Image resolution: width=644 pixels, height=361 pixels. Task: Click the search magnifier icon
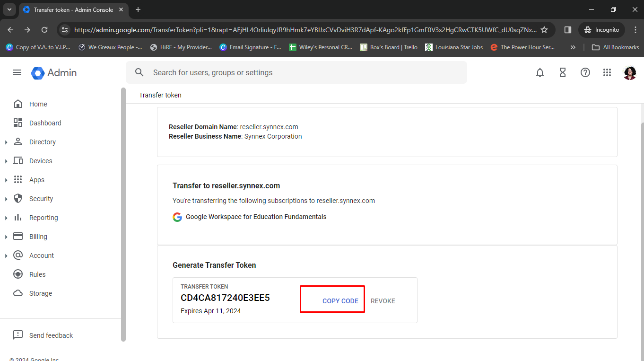[139, 72]
